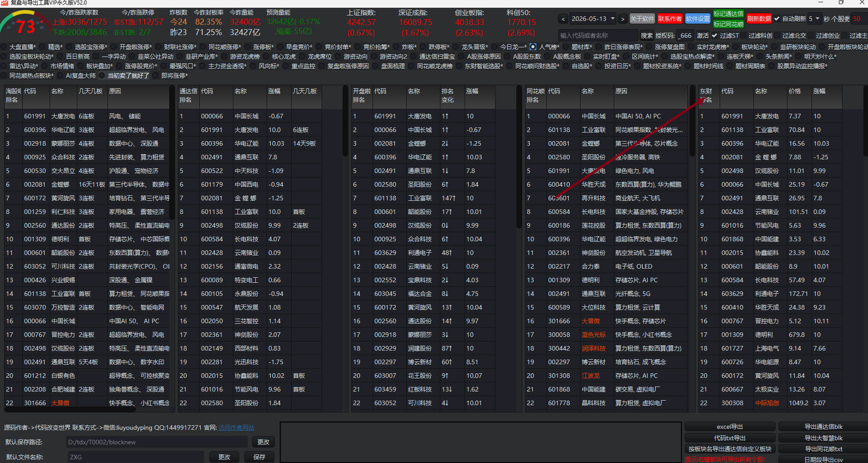Viewport: 868px width, 463px height.
Task: Click the green 标记通达信 button
Action: coord(728,14)
